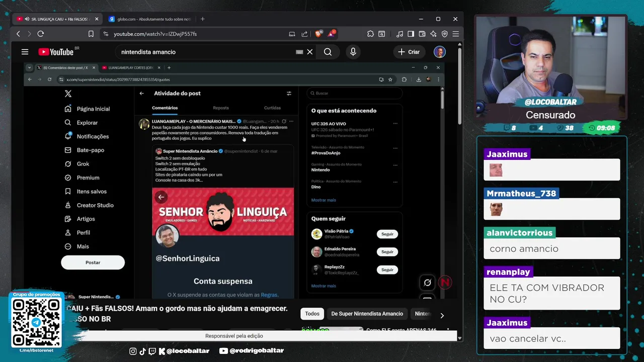Toggle the Brave sidebar panel icon
The height and width of the screenshot is (362, 644).
click(411, 34)
